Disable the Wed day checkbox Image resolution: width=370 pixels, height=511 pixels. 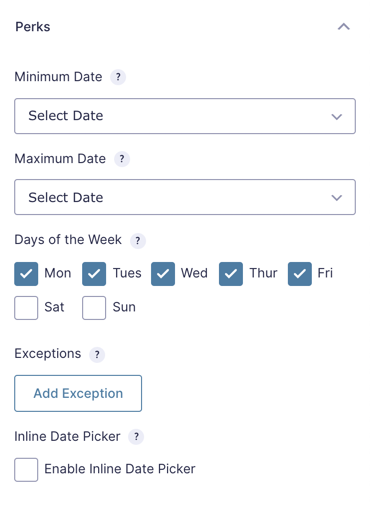coord(163,274)
